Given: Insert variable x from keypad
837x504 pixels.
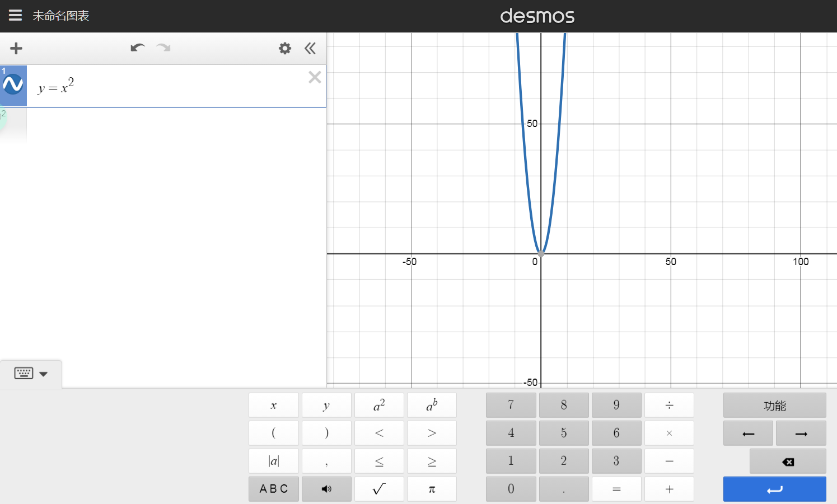Looking at the screenshot, I should click(274, 406).
